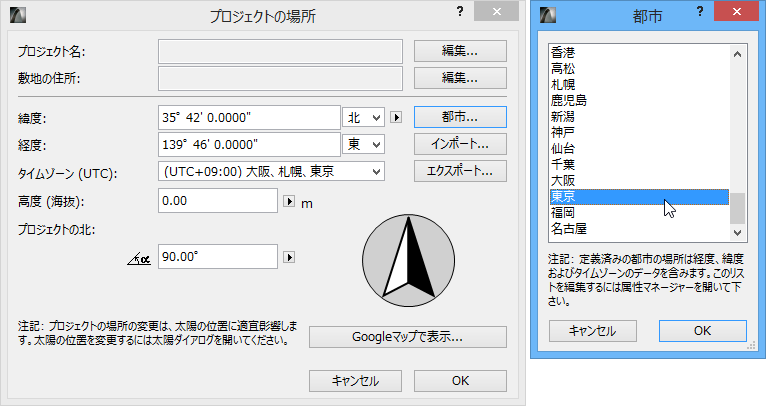Click the 敷地の住所 text field
The image size is (768, 409).
[280, 78]
